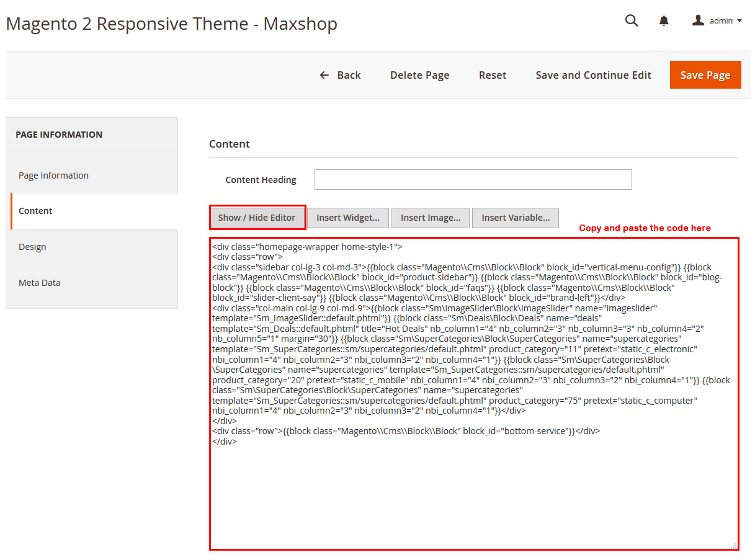The height and width of the screenshot is (560, 755).
Task: Click Save and Continue Edit
Action: click(x=594, y=75)
